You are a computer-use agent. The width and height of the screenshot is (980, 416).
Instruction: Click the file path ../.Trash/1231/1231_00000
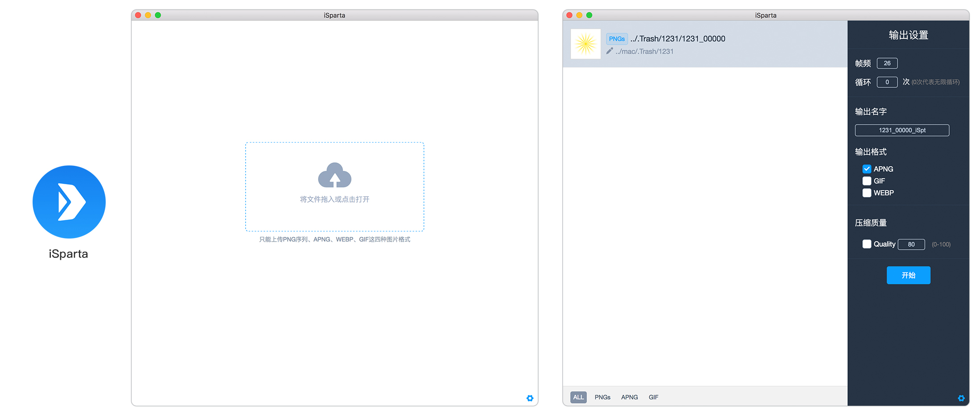coord(678,39)
